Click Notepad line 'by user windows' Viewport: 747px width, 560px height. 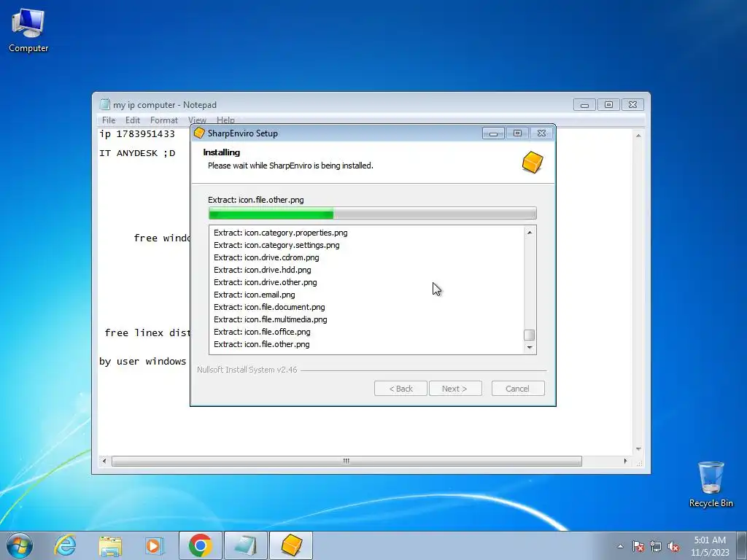[x=143, y=362]
